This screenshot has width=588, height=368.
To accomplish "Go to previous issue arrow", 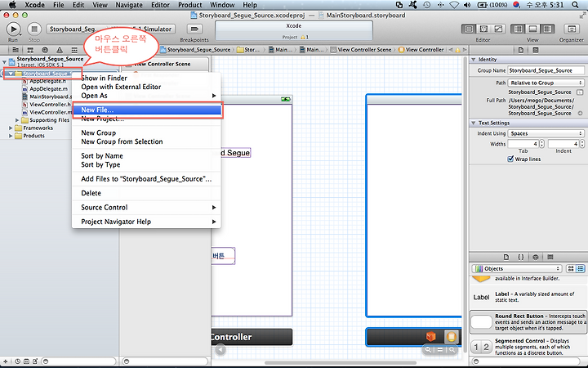I will pos(450,50).
